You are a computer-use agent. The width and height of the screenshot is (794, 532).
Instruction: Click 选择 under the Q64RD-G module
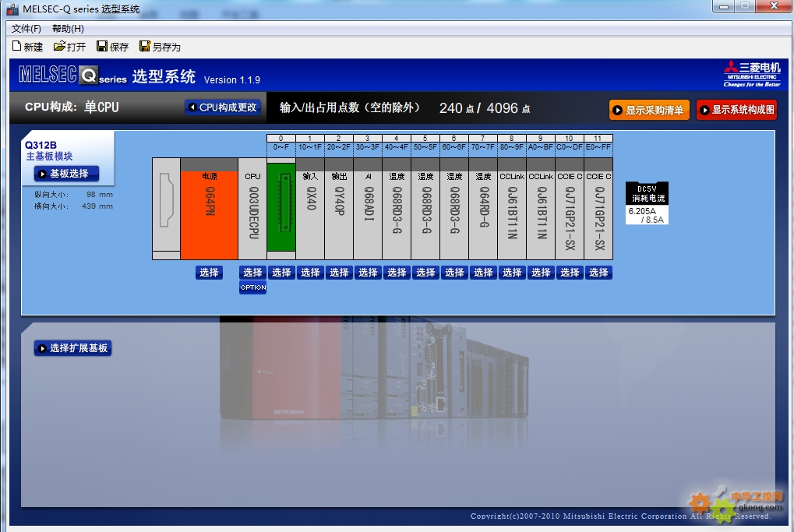point(484,273)
